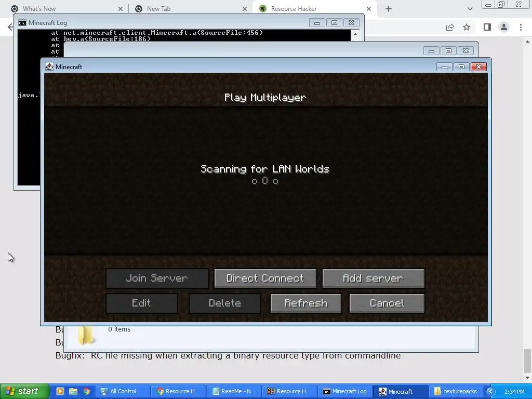532x399 pixels.
Task: Cancel out of Play Multiplayer screen
Action: point(387,303)
